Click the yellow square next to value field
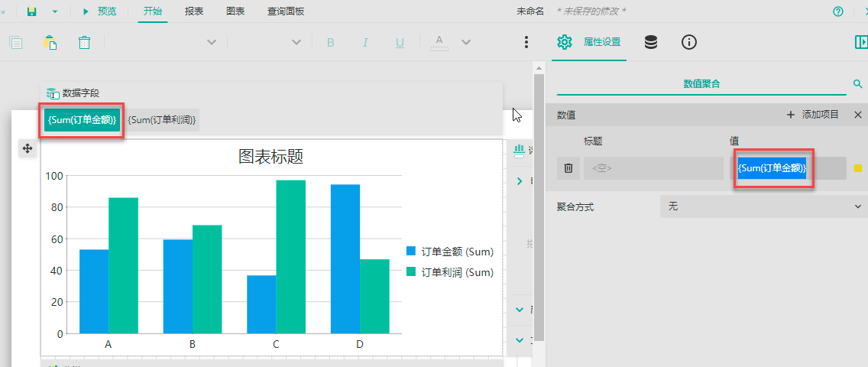This screenshot has width=868, height=367. [857, 168]
